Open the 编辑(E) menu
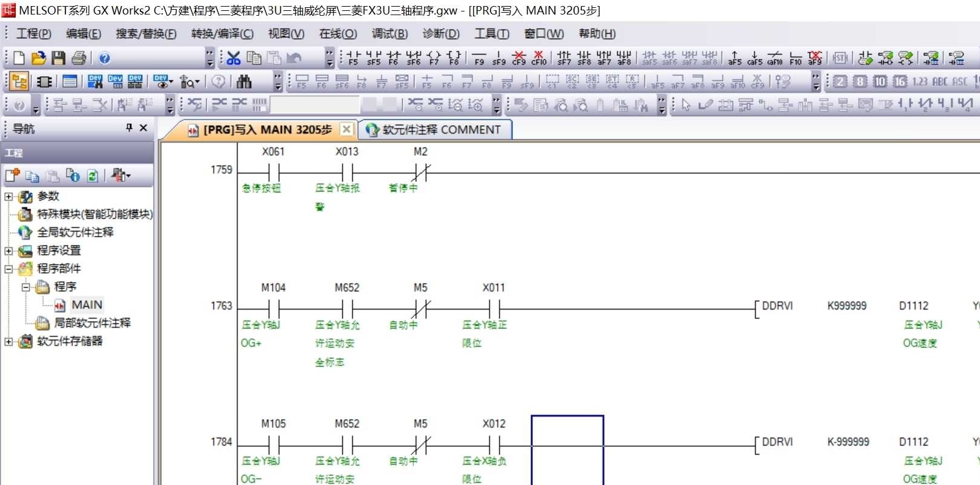 [83, 34]
